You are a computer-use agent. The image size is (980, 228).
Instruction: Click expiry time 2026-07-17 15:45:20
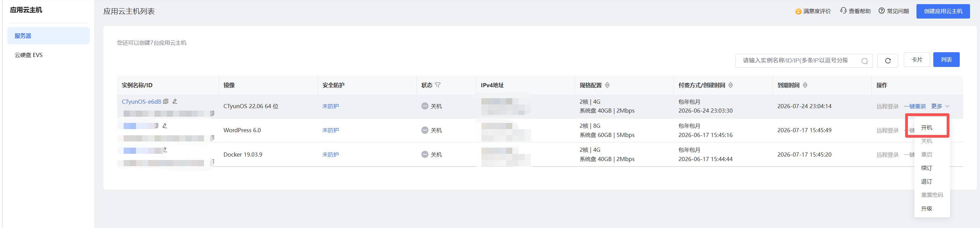pos(804,155)
